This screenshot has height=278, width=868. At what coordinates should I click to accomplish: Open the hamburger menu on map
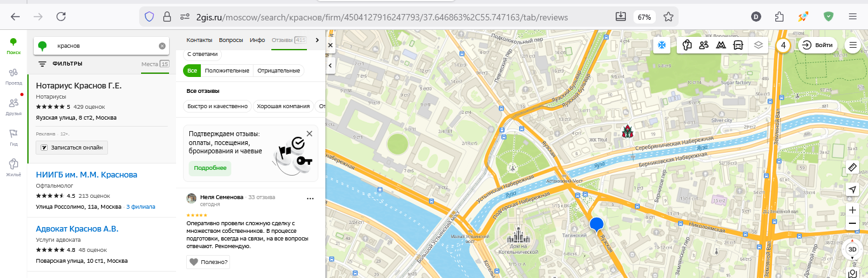pos(853,45)
